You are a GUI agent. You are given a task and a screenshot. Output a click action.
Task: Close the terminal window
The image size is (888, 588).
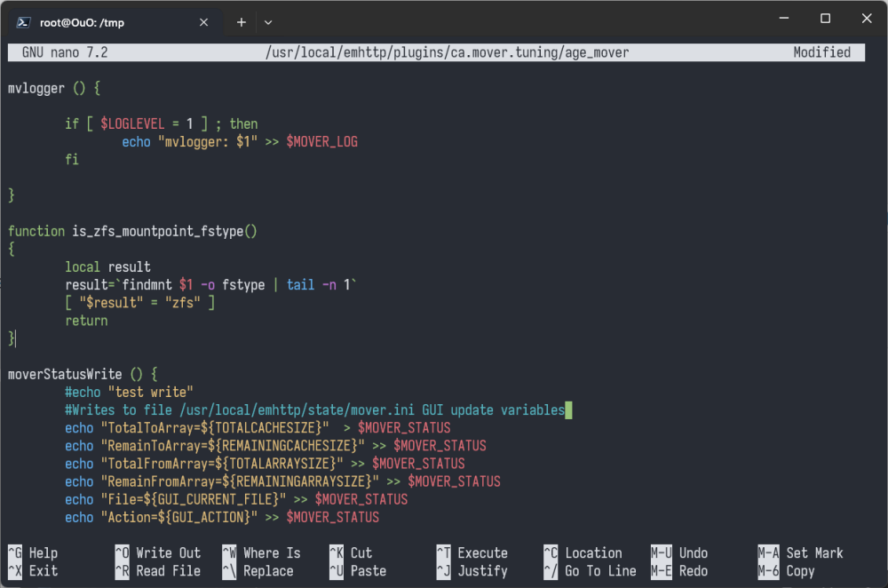(867, 18)
